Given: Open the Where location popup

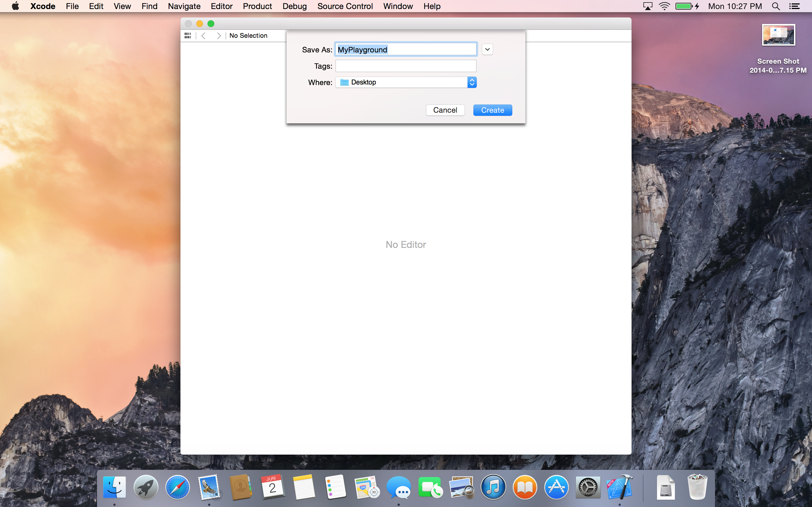Looking at the screenshot, I should click(406, 82).
